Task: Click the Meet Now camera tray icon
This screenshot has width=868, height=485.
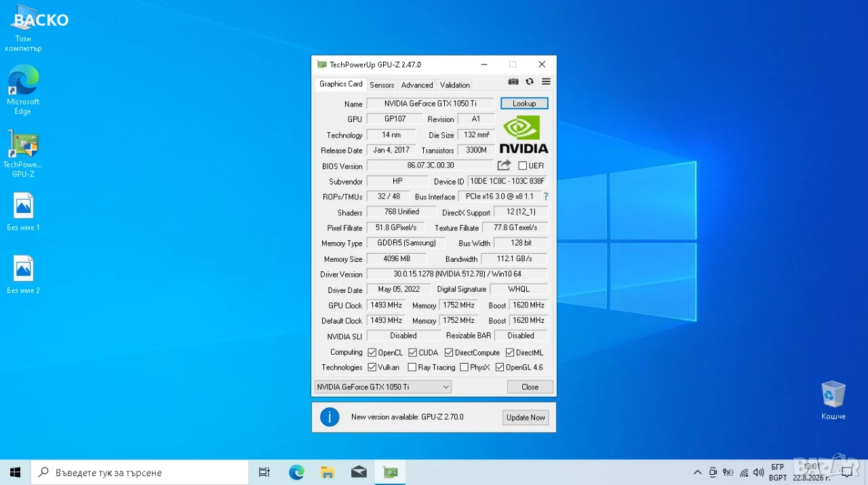Action: (713, 472)
